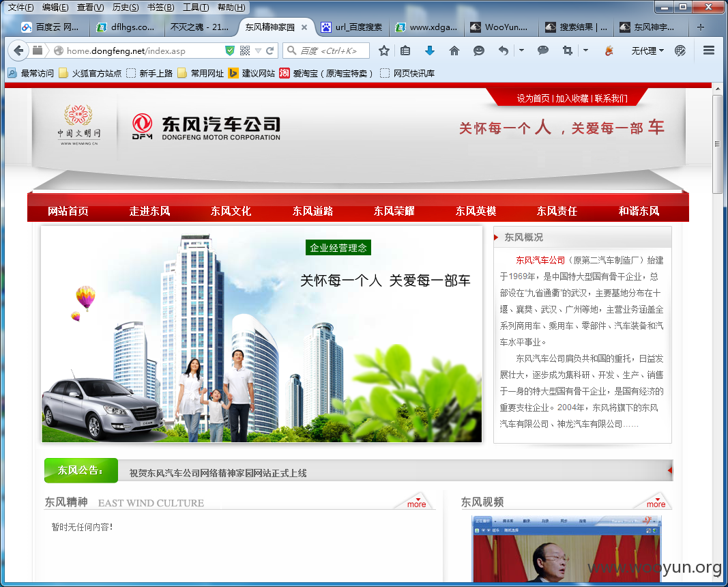The width and height of the screenshot is (728, 587).
Task: Open the 最常访问 bookmark
Action: [31, 74]
